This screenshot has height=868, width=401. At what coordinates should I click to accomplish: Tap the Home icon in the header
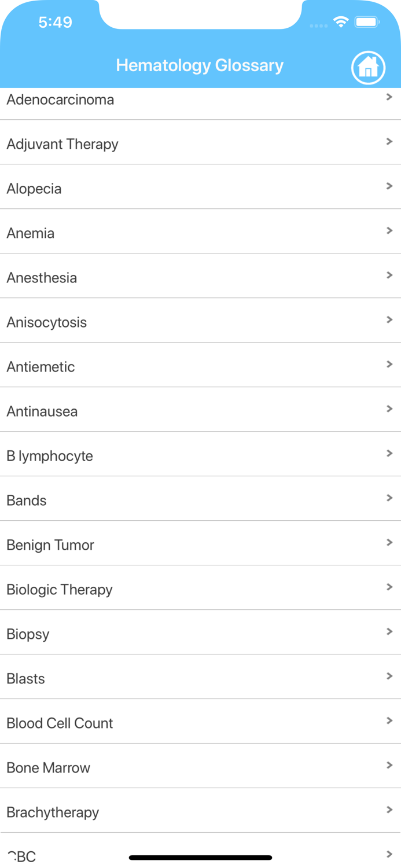tap(368, 68)
